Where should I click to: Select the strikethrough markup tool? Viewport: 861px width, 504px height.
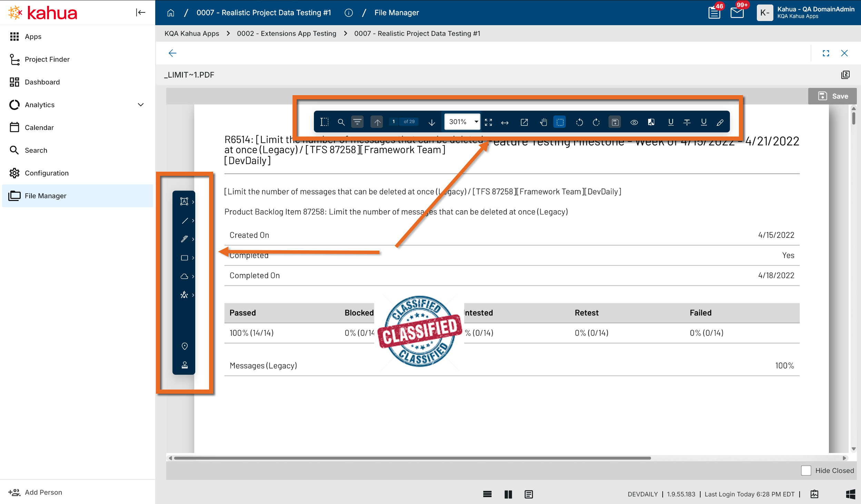pyautogui.click(x=687, y=122)
